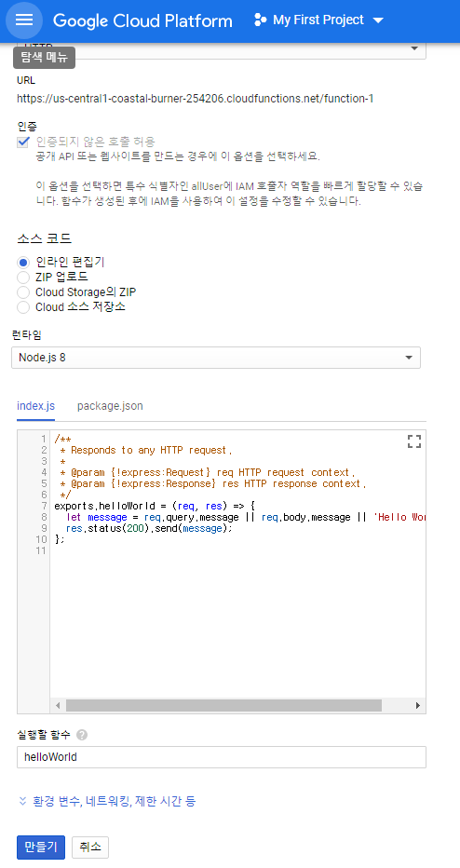Switch to the index.js tab
The height and width of the screenshot is (868, 460).
(36, 406)
